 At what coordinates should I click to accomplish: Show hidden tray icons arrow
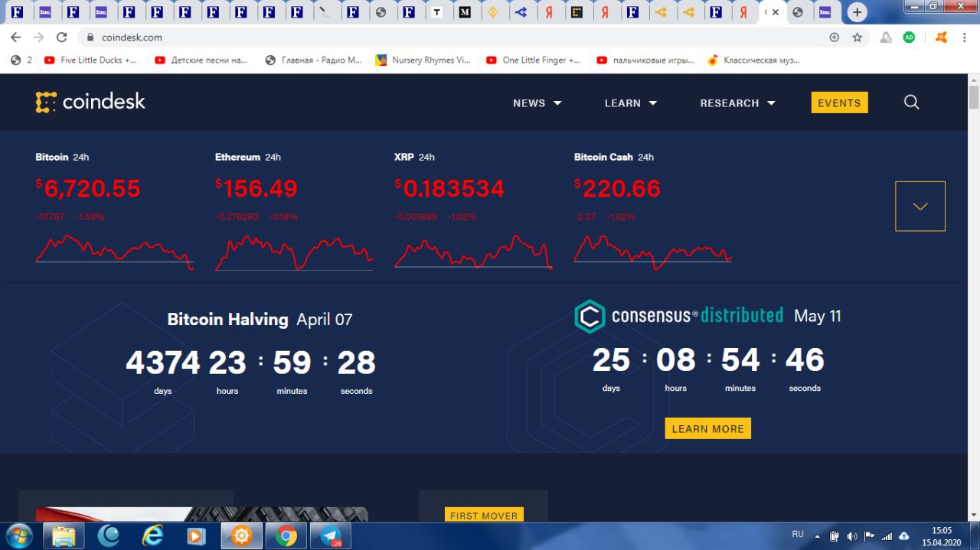[818, 536]
